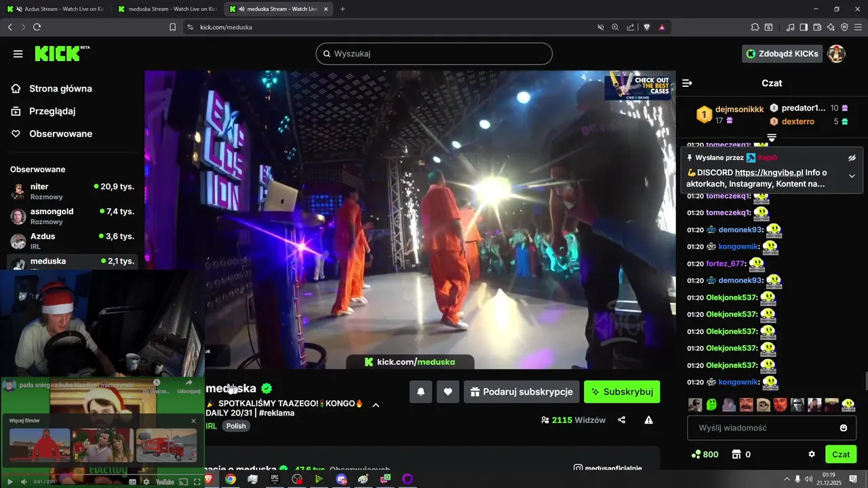
Task: Click the KICK logo
Action: click(x=62, y=54)
